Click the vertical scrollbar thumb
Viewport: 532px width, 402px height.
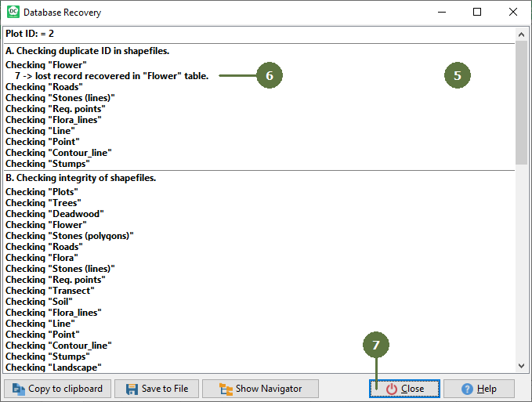click(521, 102)
